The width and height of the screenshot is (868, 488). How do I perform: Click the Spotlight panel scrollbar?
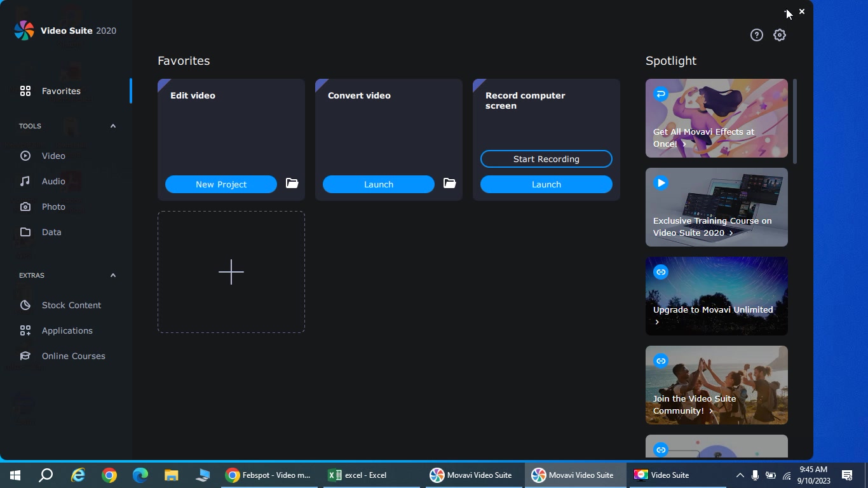tap(794, 121)
